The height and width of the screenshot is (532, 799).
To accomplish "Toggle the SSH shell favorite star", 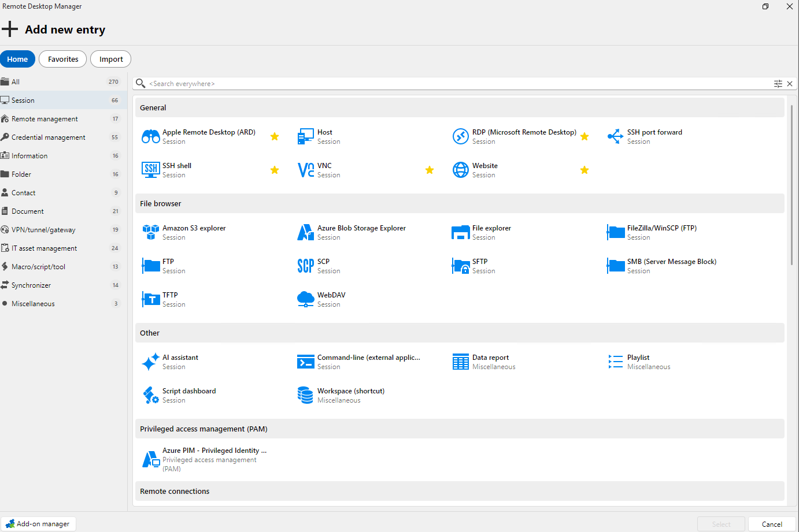I will tap(275, 170).
